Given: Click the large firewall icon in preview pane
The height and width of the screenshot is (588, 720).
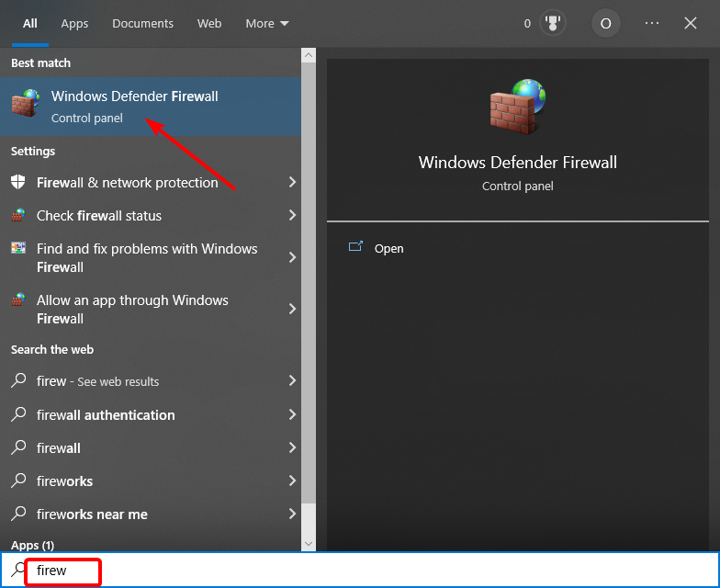Looking at the screenshot, I should (518, 107).
